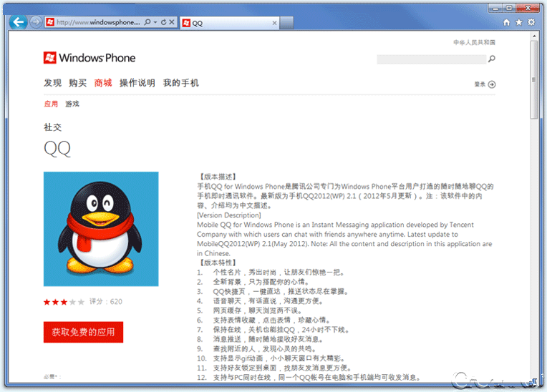Click the scrollbar up arrow
The image size is (547, 392).
pyautogui.click(x=534, y=36)
